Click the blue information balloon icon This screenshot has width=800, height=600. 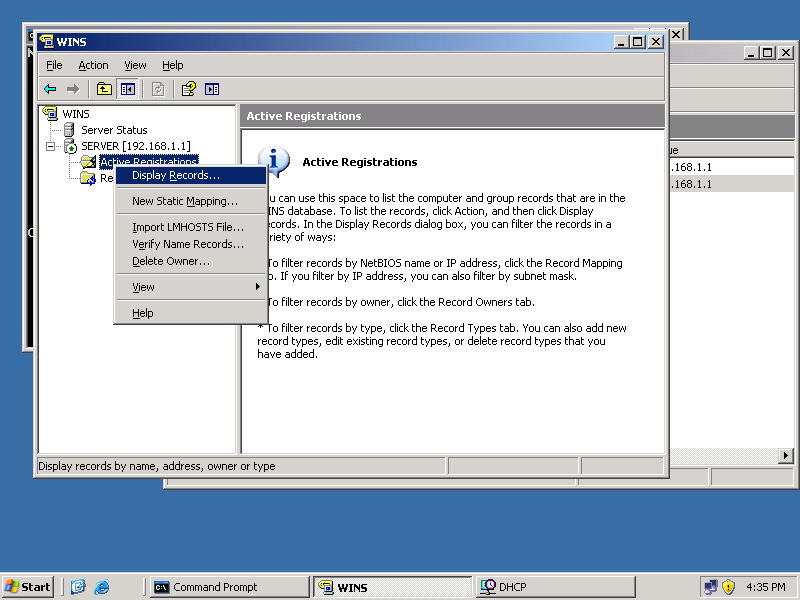(274, 161)
